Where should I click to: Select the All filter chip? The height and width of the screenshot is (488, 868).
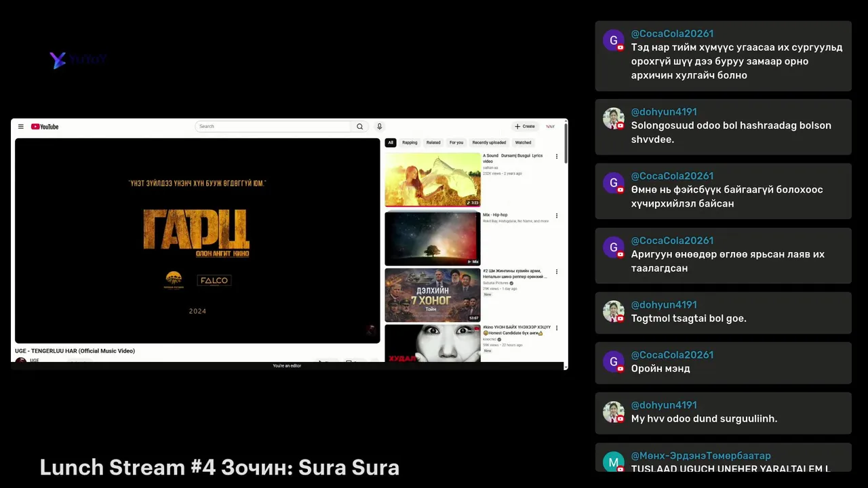(x=391, y=142)
